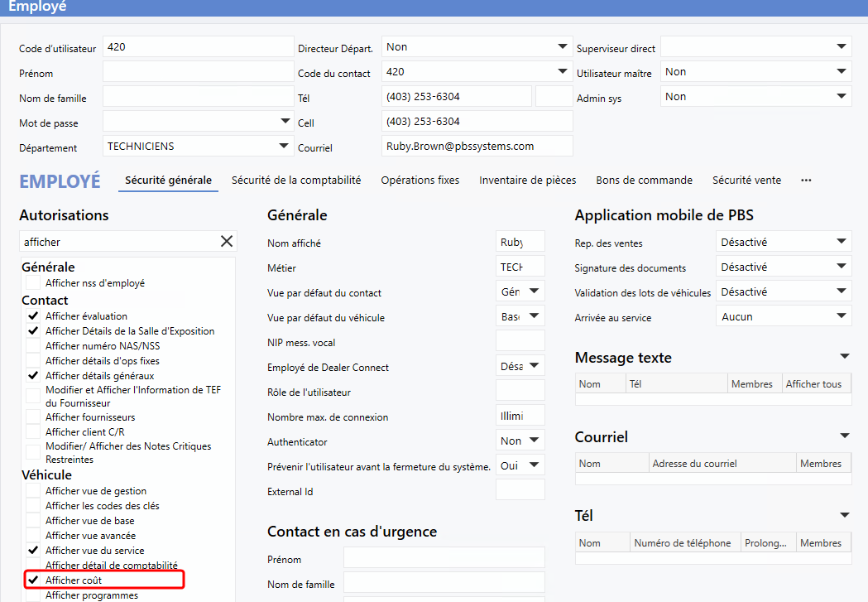Check the Afficher fournisseurs permission
The width and height of the screenshot is (868, 602).
[x=33, y=417]
